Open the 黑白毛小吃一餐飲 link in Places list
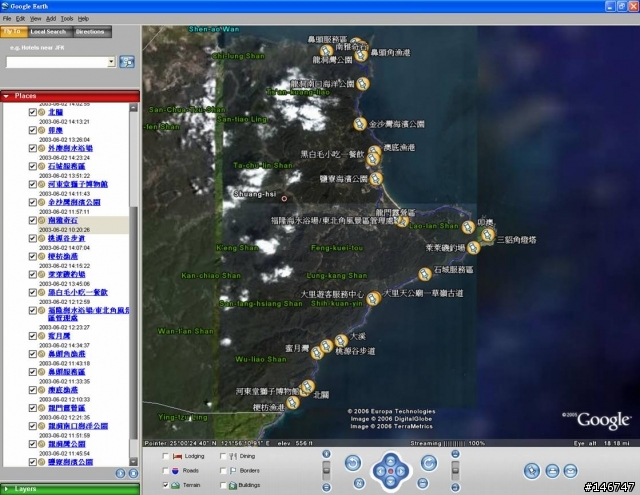Screen dimensions: 640x495 [78, 293]
